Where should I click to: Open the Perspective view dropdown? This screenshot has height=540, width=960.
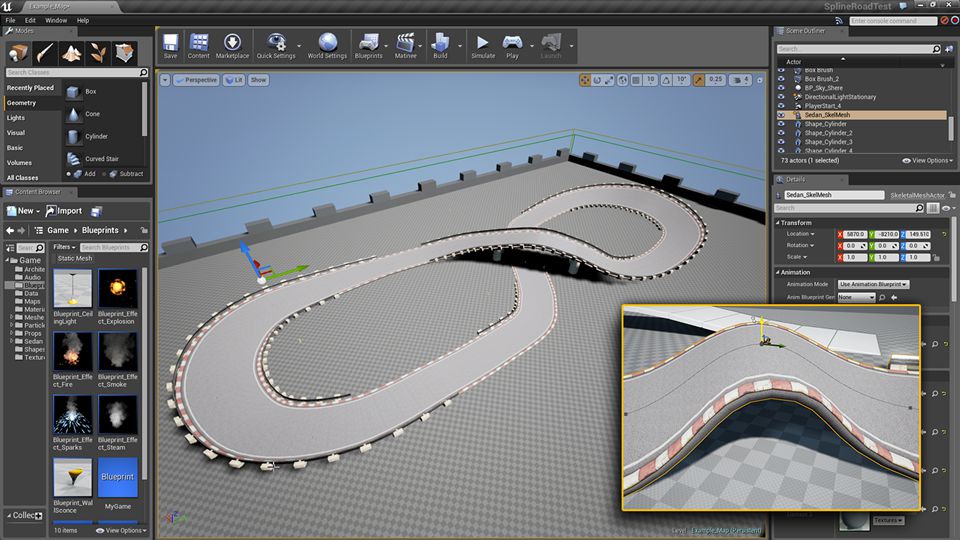coord(196,80)
